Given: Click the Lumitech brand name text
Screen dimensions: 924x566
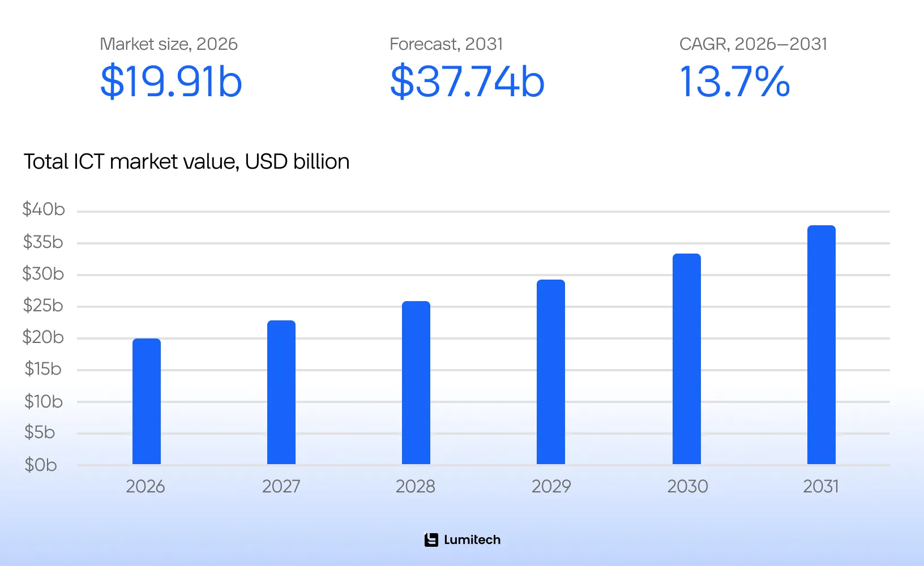Looking at the screenshot, I should [x=472, y=540].
